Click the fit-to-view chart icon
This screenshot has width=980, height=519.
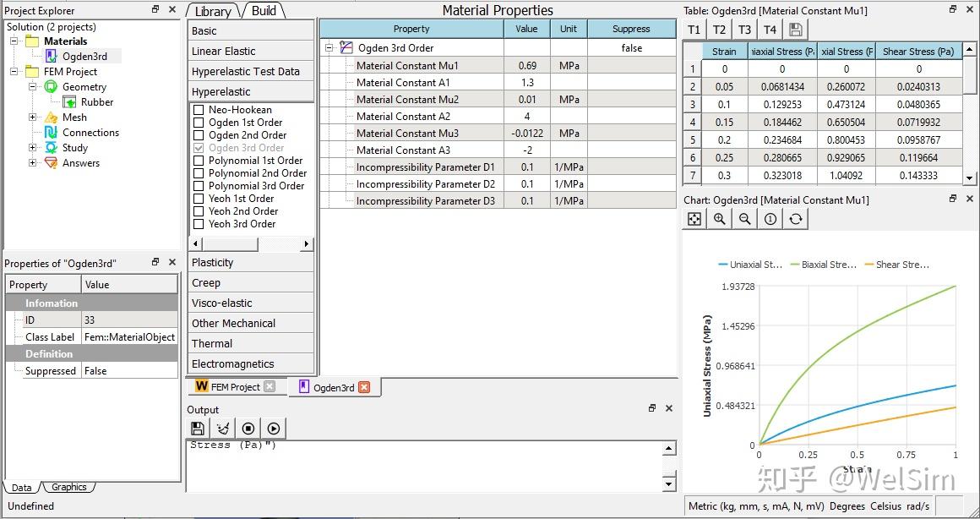(x=694, y=219)
